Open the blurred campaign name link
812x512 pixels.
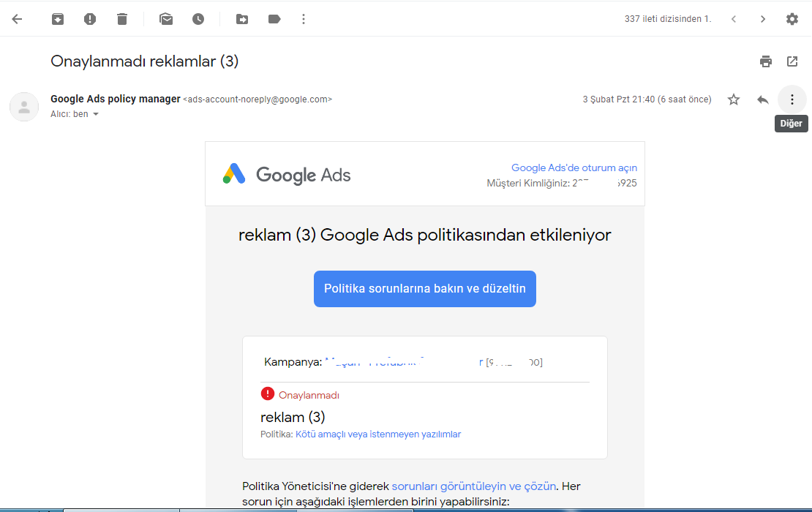click(404, 362)
